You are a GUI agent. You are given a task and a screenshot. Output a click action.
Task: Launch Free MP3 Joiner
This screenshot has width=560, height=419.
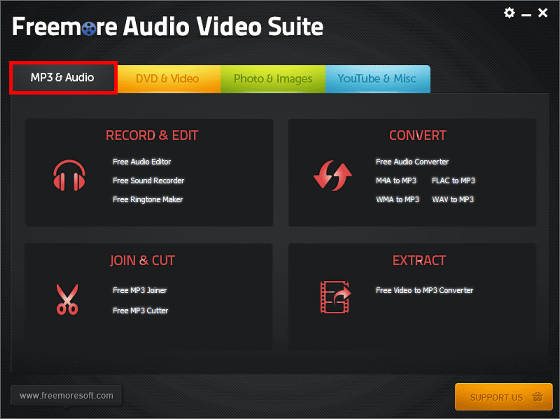pos(140,290)
